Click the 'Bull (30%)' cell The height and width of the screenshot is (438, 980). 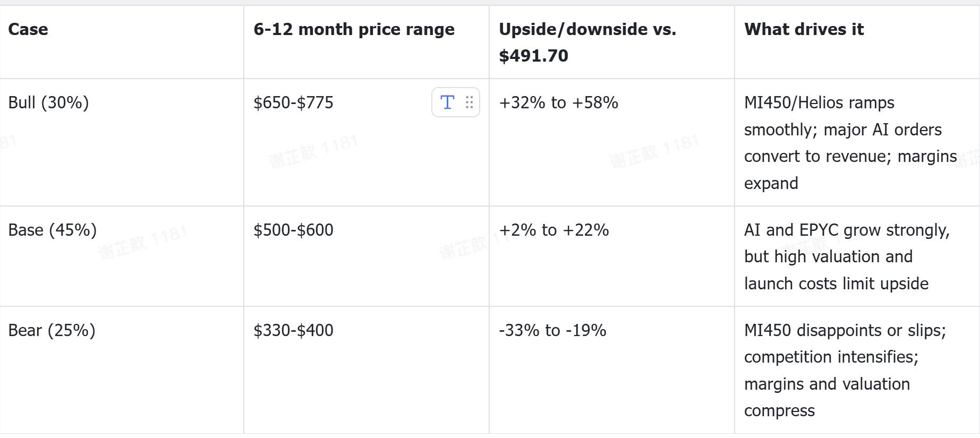pos(122,142)
